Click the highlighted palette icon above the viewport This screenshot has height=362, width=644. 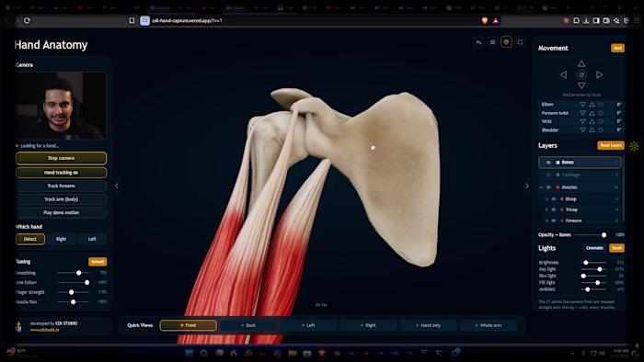pyautogui.click(x=506, y=42)
